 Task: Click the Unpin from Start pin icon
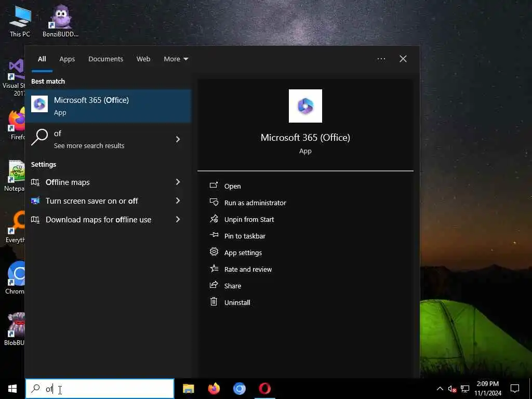[x=214, y=219]
